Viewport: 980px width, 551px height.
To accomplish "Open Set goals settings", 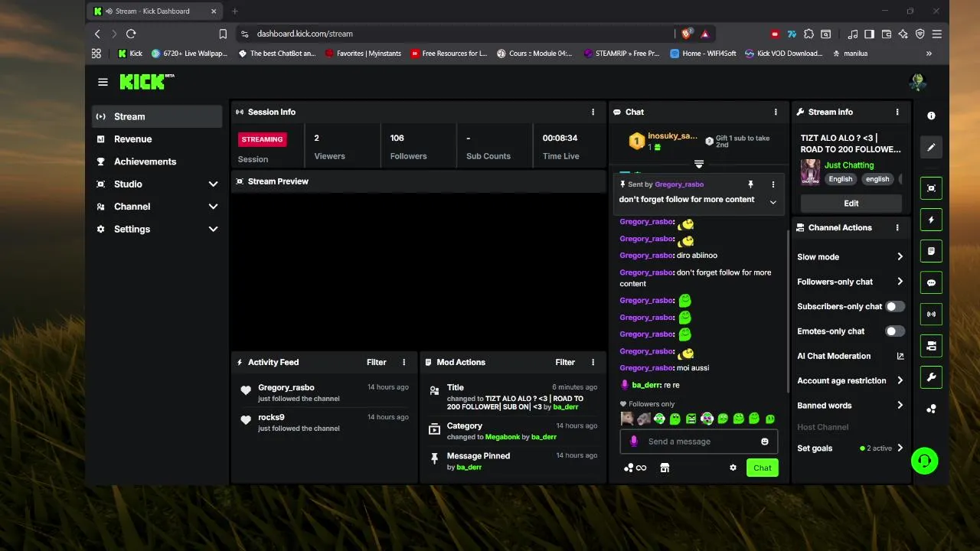I will [851, 448].
